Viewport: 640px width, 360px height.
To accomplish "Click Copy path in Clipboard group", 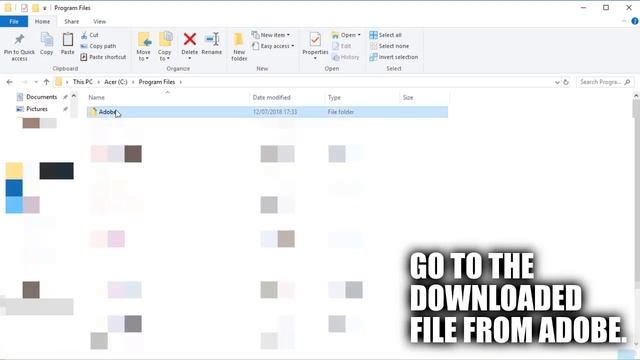I will 98,46.
